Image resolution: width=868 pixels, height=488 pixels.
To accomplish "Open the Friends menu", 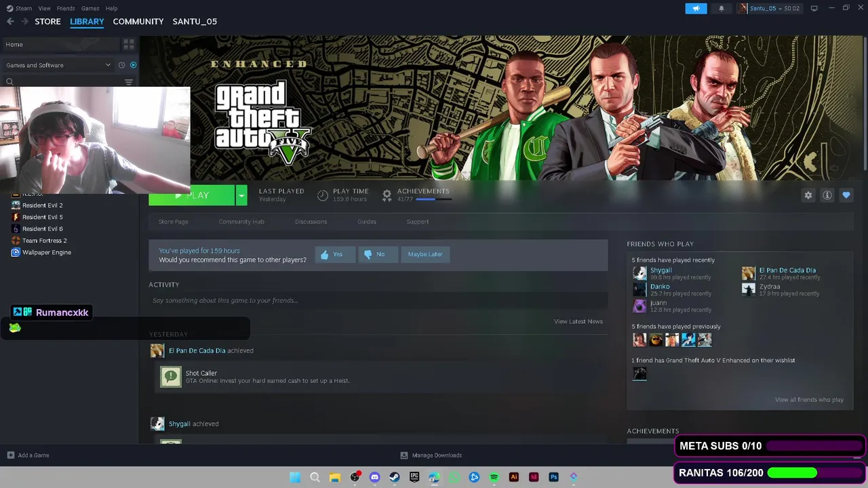I will (x=66, y=8).
